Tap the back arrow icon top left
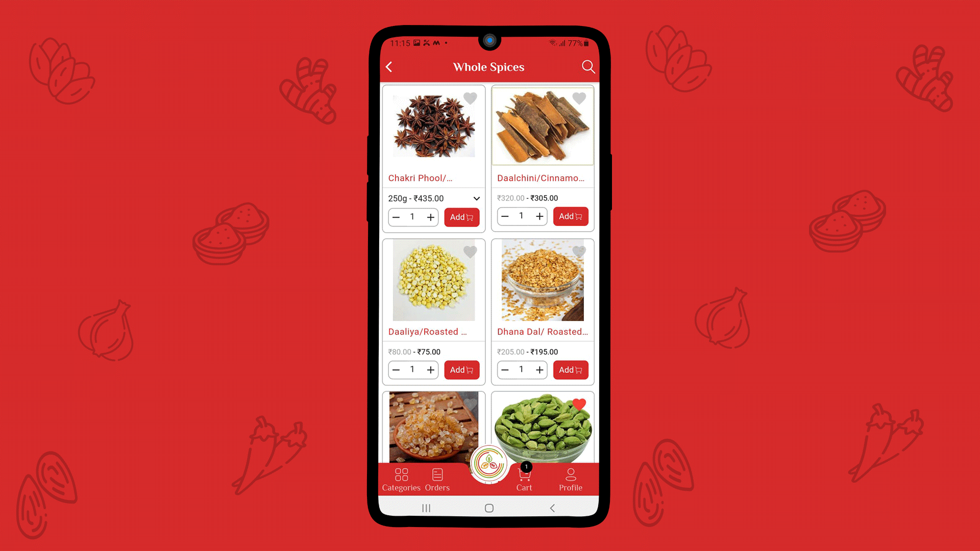This screenshot has height=551, width=980. coord(390,67)
